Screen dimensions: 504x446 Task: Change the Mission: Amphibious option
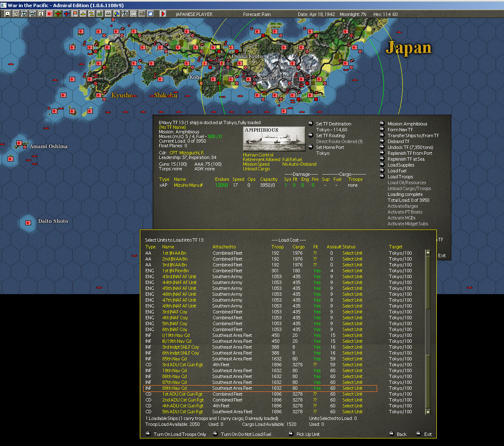[x=407, y=124]
